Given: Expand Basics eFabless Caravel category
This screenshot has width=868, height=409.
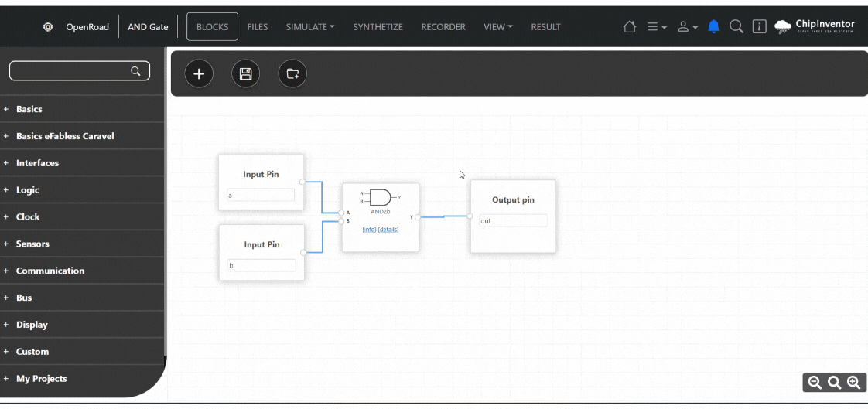Looking at the screenshot, I should 82,136.
